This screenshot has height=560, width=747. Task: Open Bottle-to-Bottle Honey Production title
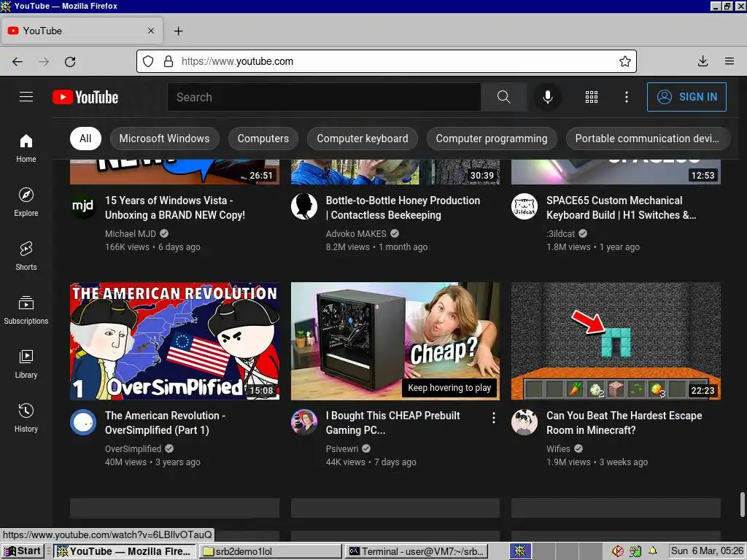tap(403, 208)
